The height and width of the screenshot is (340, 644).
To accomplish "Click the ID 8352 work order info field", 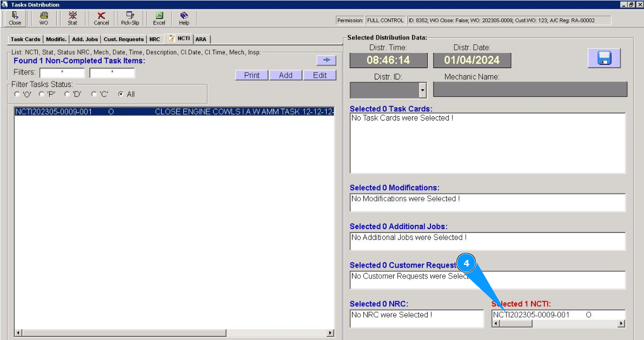I will coord(509,21).
